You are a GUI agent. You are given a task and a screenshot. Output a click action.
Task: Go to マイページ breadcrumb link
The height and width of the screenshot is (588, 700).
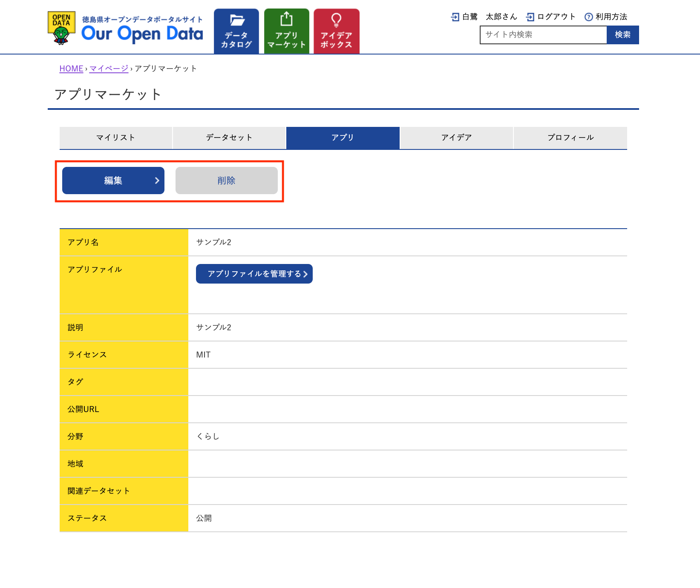[109, 69]
